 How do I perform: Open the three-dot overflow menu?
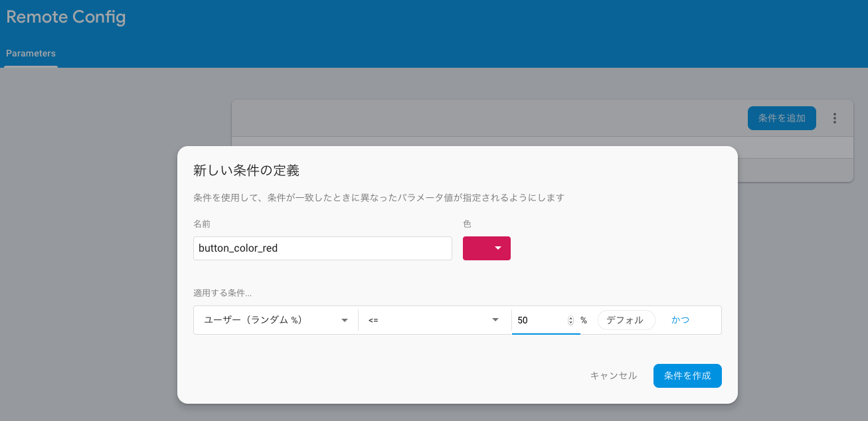point(835,118)
